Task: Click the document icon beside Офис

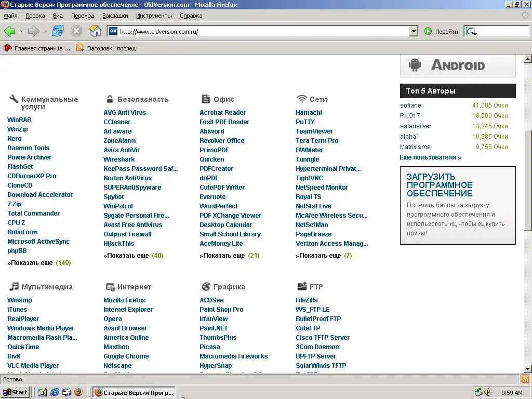Action: click(206, 99)
